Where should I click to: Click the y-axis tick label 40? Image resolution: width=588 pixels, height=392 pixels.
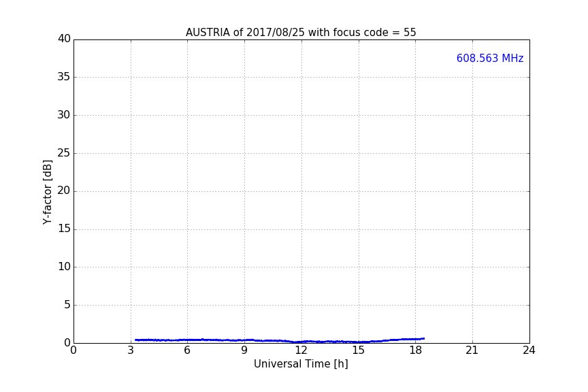coord(64,39)
